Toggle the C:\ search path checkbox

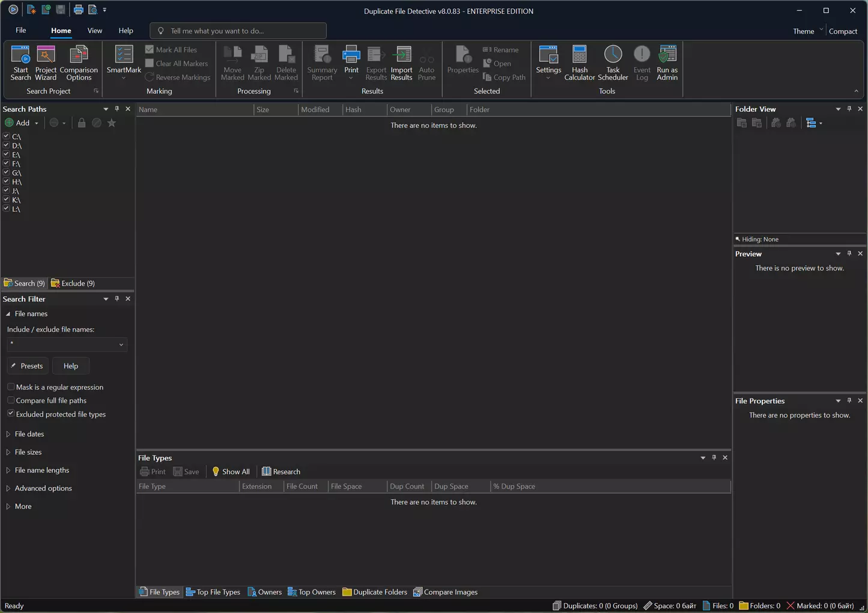6,136
